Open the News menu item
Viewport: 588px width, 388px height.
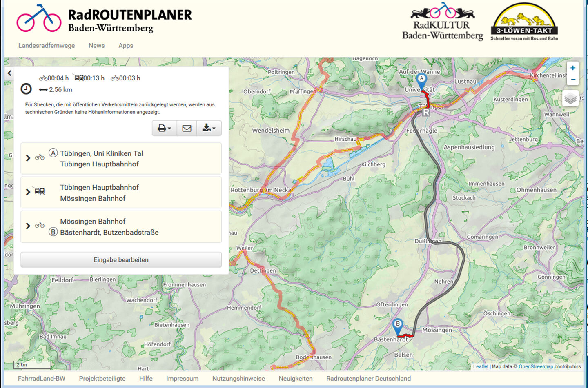point(97,46)
